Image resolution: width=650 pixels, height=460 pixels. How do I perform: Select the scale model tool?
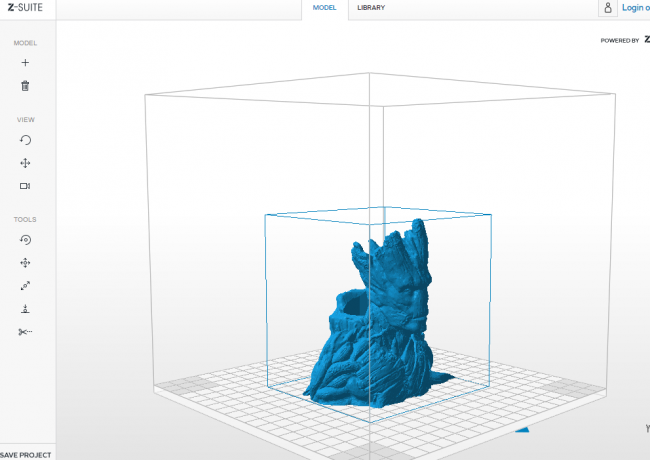click(x=25, y=286)
